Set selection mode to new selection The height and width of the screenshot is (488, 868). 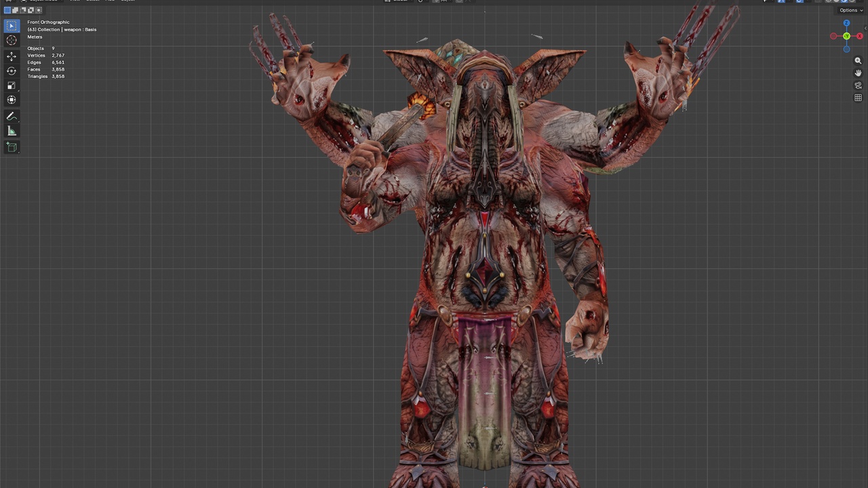(7, 10)
